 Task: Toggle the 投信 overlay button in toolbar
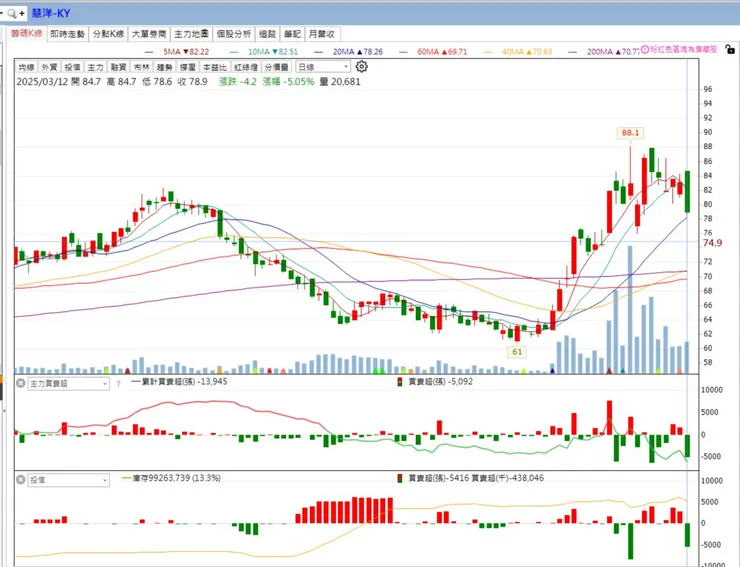pos(72,67)
